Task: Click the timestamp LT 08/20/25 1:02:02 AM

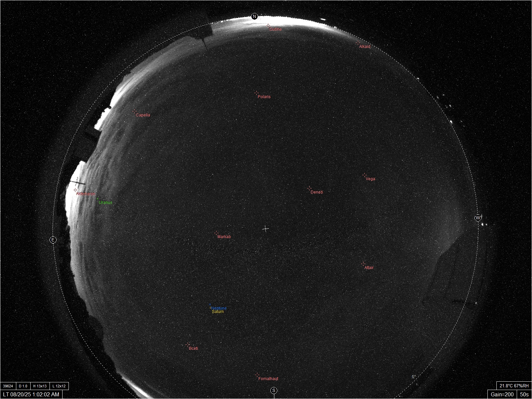Action: 31,394
